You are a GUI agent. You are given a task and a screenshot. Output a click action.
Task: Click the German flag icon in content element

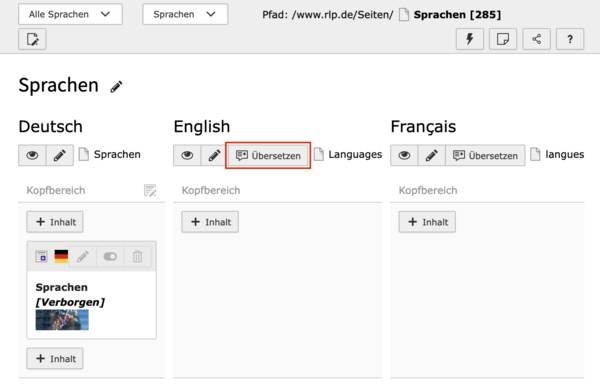coord(61,256)
